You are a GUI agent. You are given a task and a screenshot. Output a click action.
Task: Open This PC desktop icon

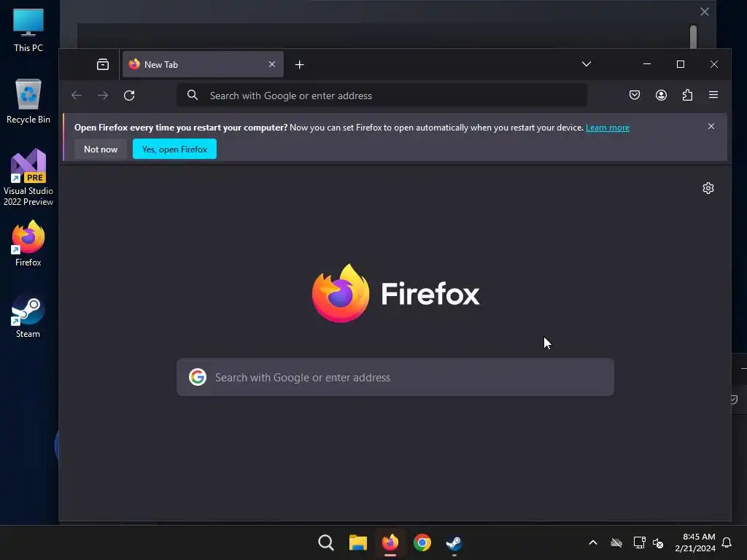pyautogui.click(x=28, y=30)
